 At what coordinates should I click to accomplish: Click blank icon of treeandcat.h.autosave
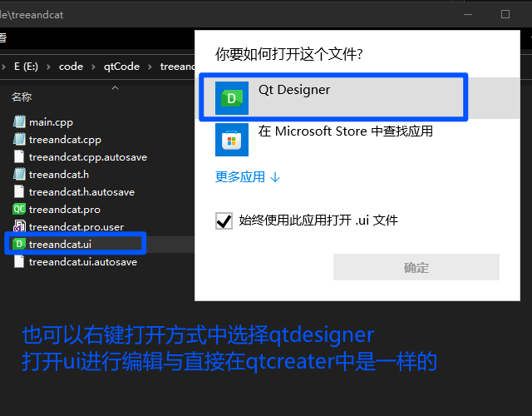click(19, 191)
